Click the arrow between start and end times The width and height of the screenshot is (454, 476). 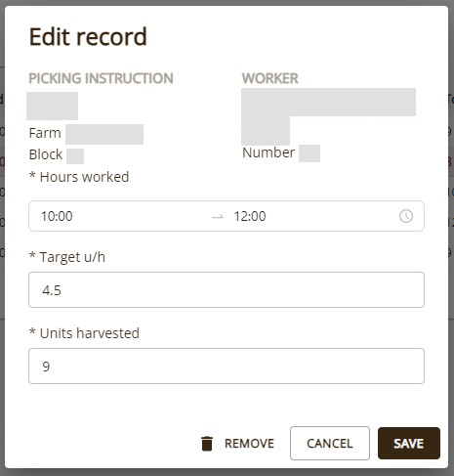point(218,216)
